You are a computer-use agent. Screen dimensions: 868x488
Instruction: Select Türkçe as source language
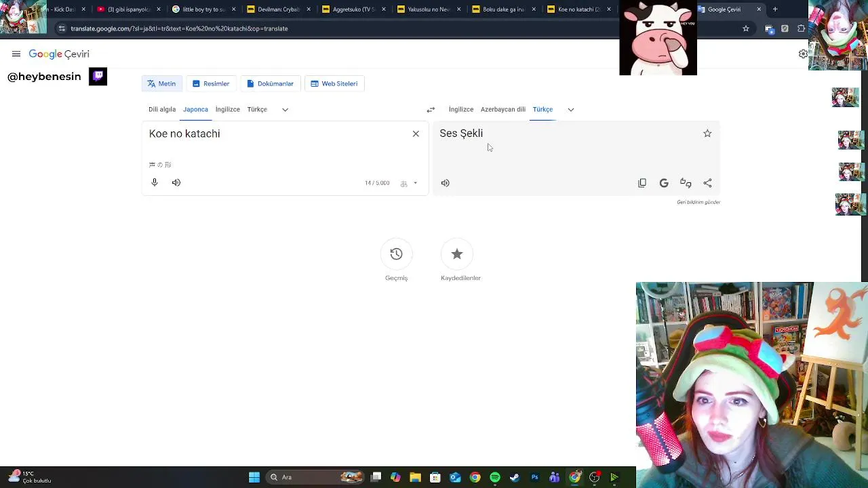(257, 109)
